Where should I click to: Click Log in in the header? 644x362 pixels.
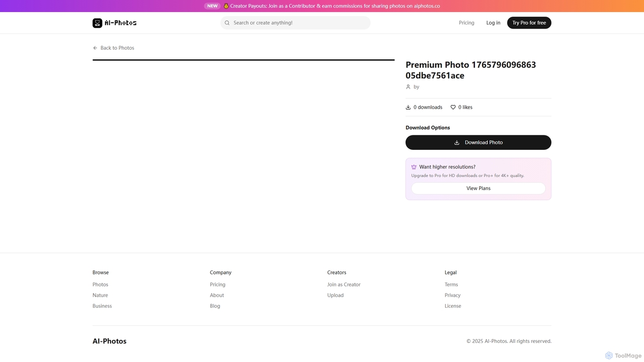(x=493, y=23)
